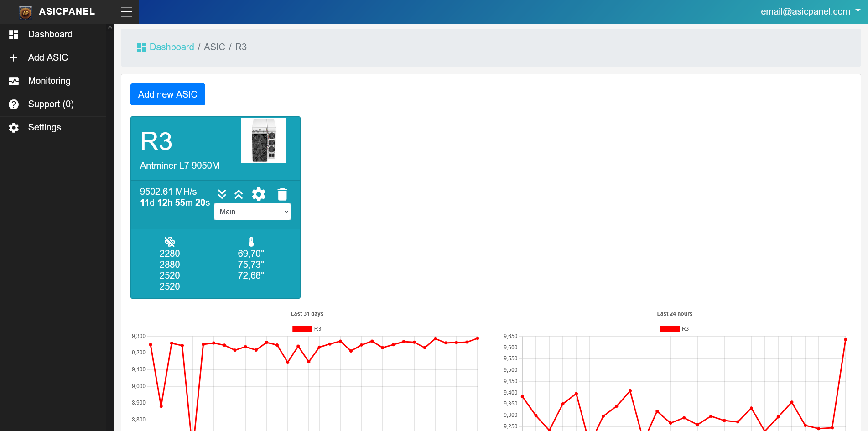The image size is (868, 431).
Task: Click the double chevron up icon
Action: point(239,194)
